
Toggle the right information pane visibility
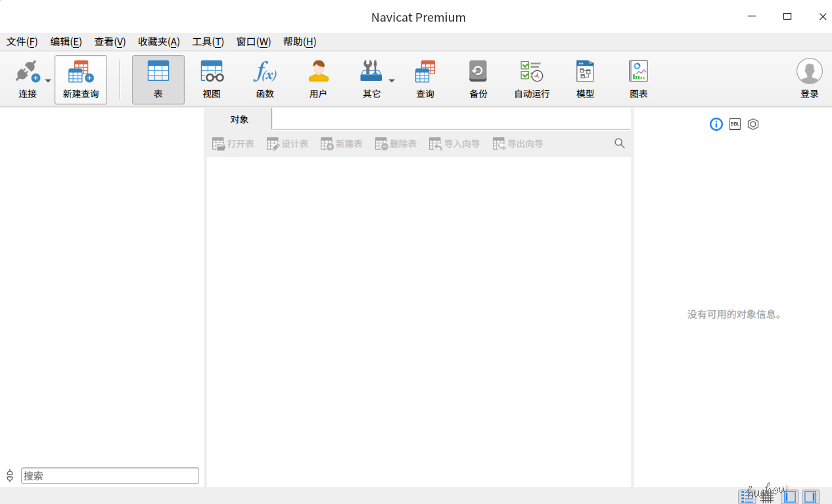pos(810,497)
